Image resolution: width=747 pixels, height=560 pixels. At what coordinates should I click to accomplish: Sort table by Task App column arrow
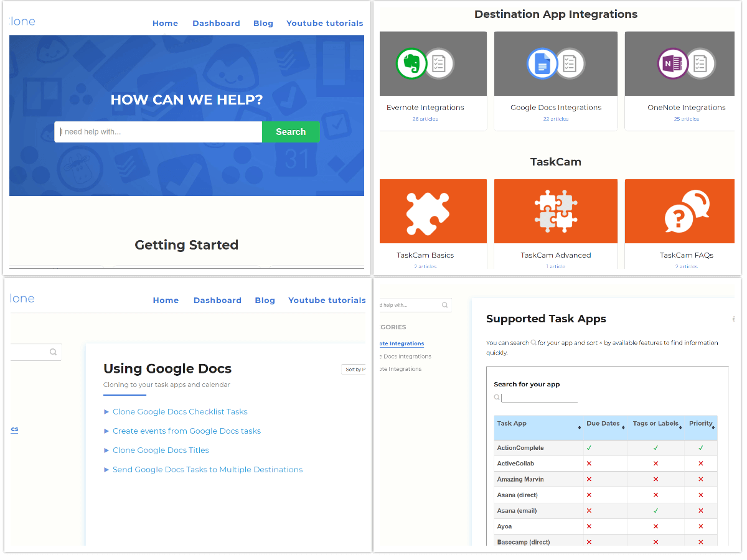pyautogui.click(x=580, y=427)
